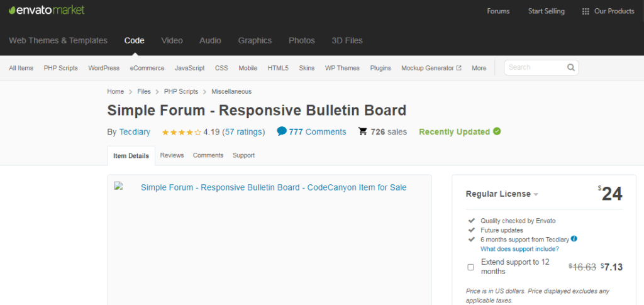This screenshot has height=305, width=644.
Task: Click the green Recently Updated checkmark icon
Action: (x=497, y=131)
